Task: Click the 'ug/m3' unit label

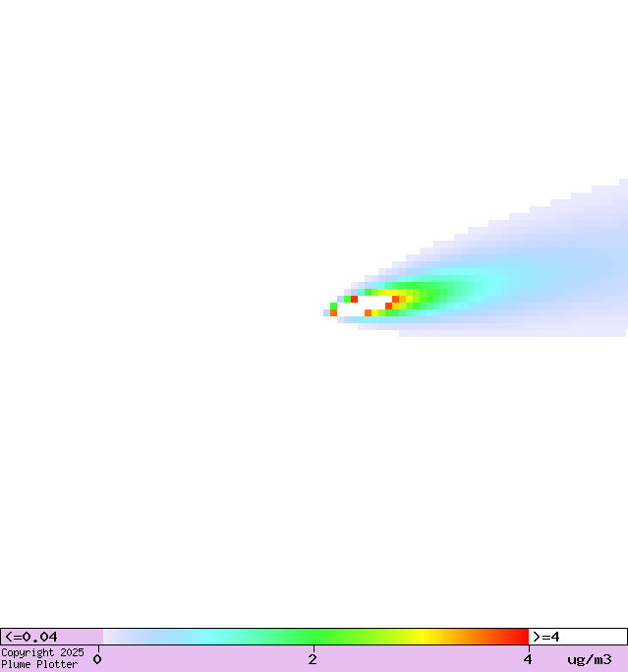Action: click(x=590, y=659)
